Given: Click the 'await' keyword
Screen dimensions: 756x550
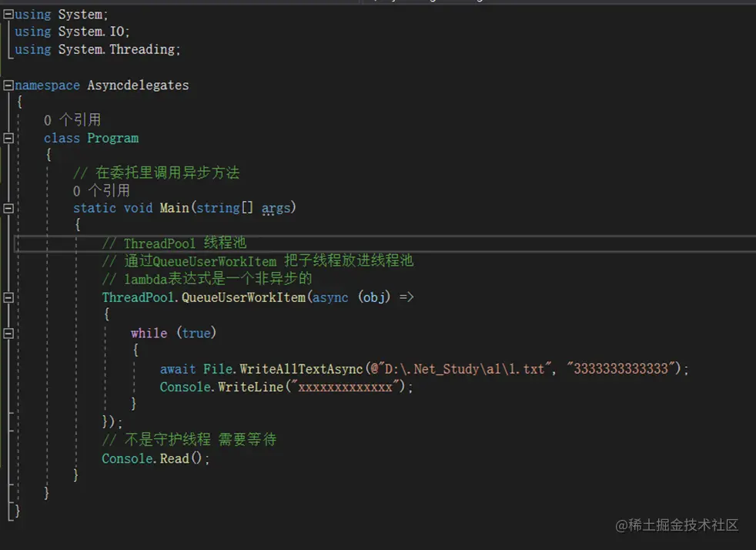Looking at the screenshot, I should click(178, 369).
